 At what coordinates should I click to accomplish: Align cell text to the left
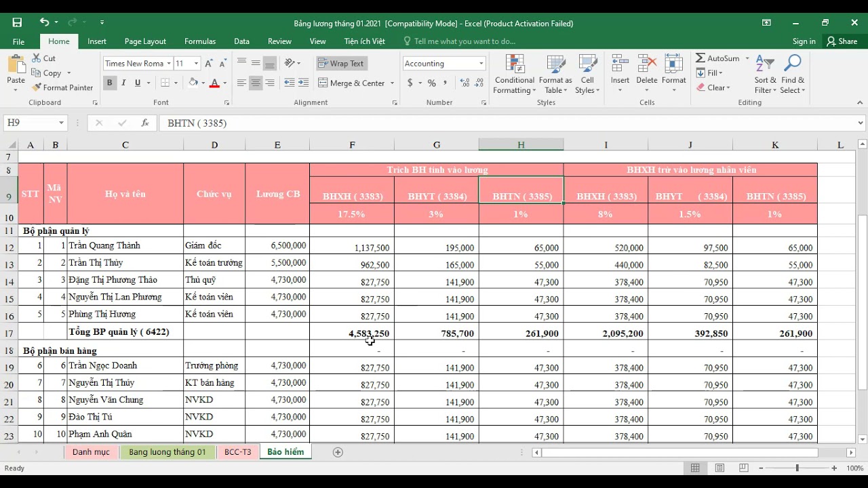tap(241, 83)
